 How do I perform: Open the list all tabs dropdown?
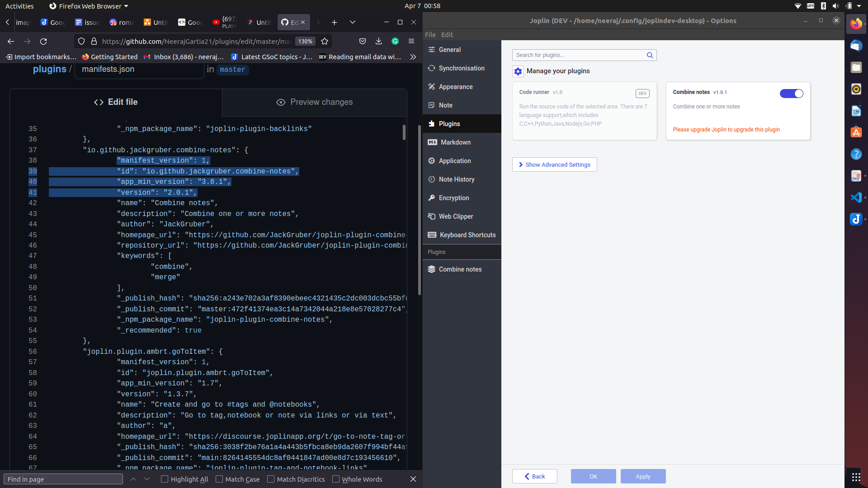(x=353, y=22)
